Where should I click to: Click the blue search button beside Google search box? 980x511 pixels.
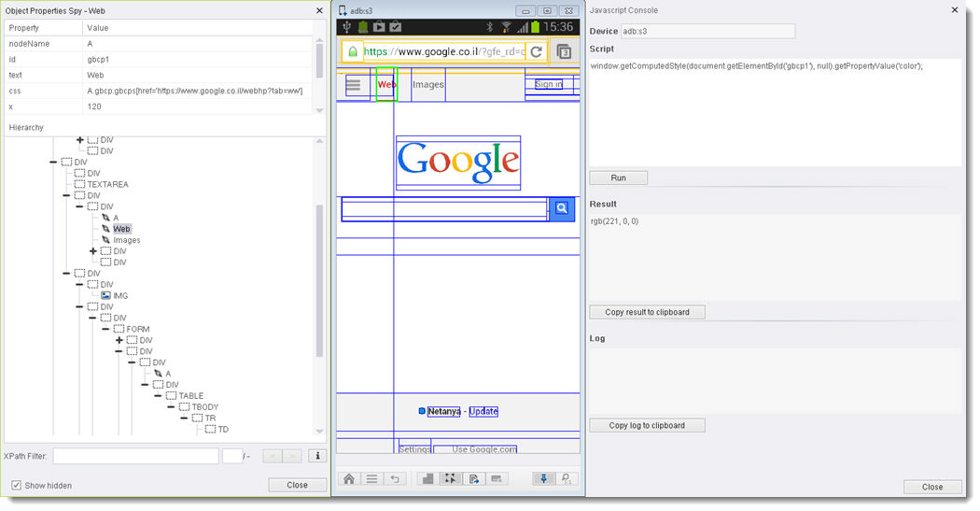click(562, 209)
